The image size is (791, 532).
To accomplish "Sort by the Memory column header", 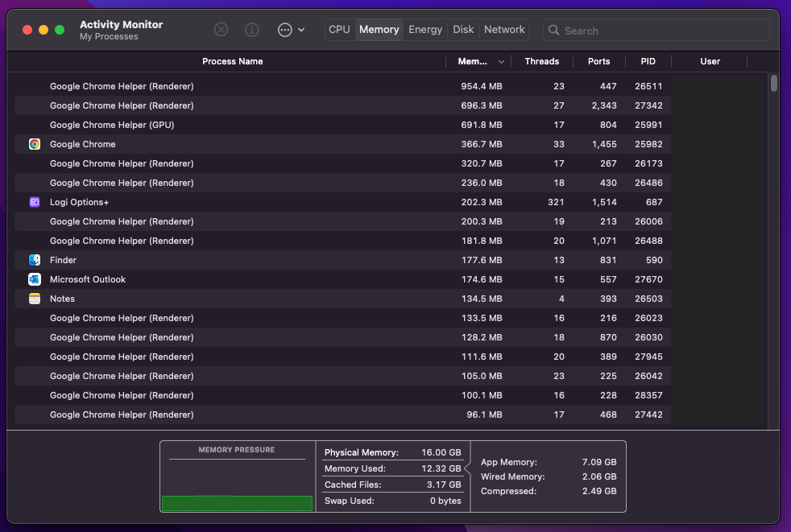I will 473,61.
